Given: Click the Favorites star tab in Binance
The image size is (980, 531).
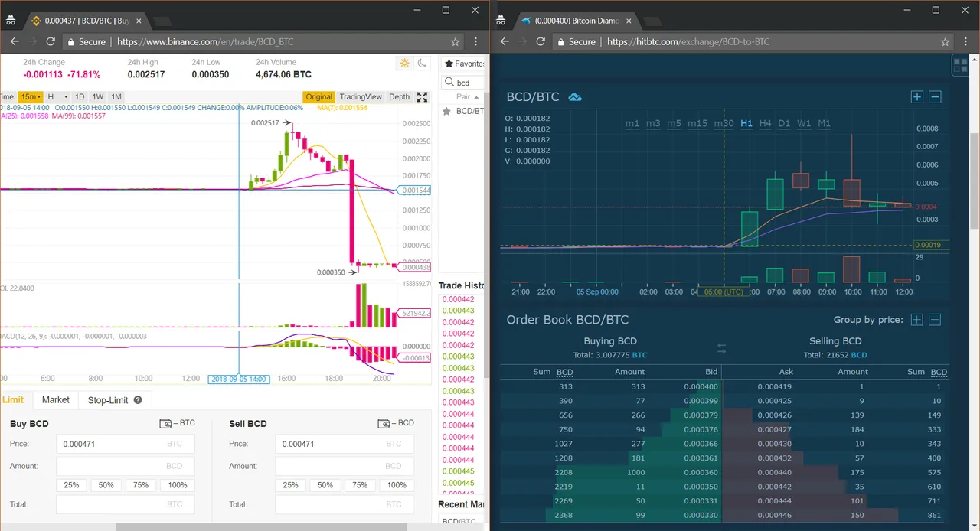Looking at the screenshot, I should (x=464, y=64).
